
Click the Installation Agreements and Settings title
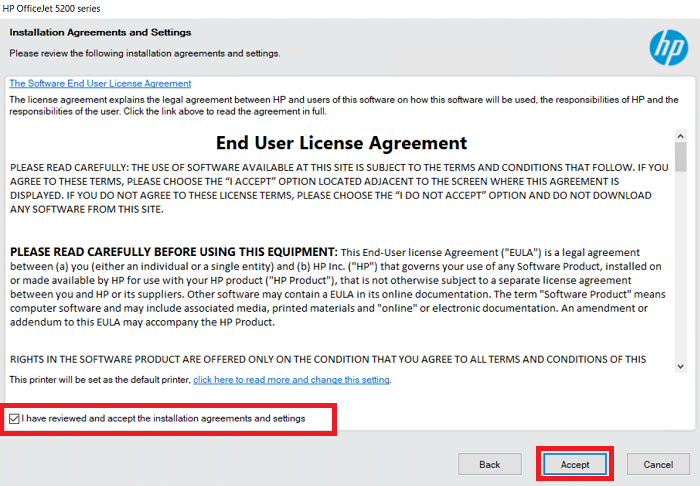point(100,32)
